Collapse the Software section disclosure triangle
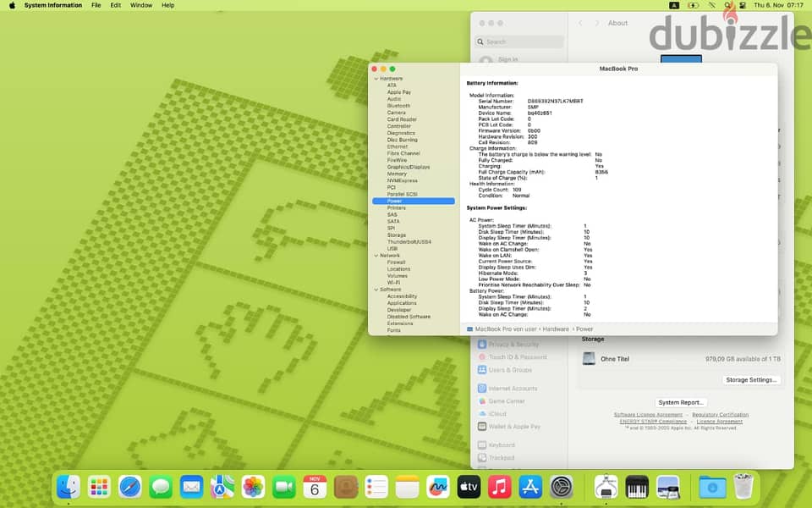Viewport: 812px width, 508px height. tap(376, 290)
